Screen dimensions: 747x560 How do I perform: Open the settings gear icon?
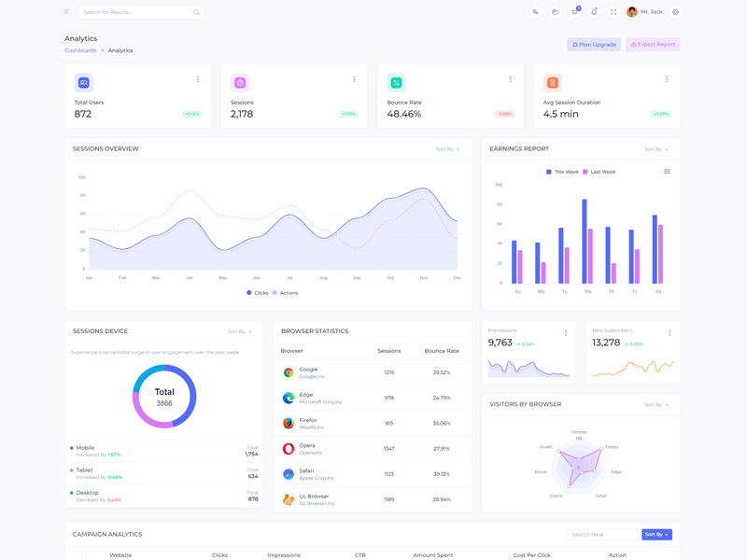point(675,12)
